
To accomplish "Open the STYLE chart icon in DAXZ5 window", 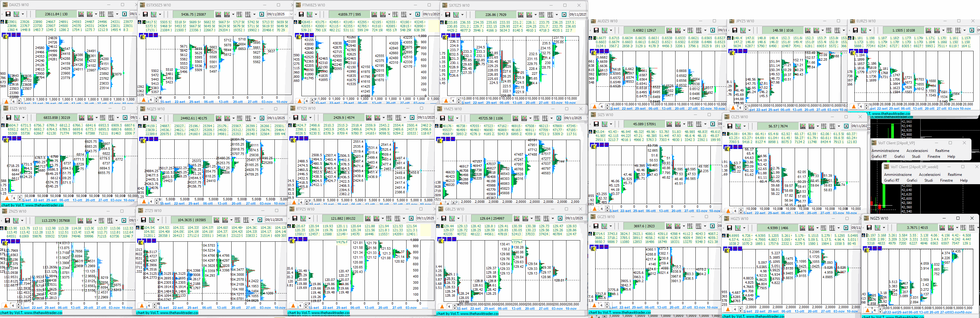I will tap(90, 14).
